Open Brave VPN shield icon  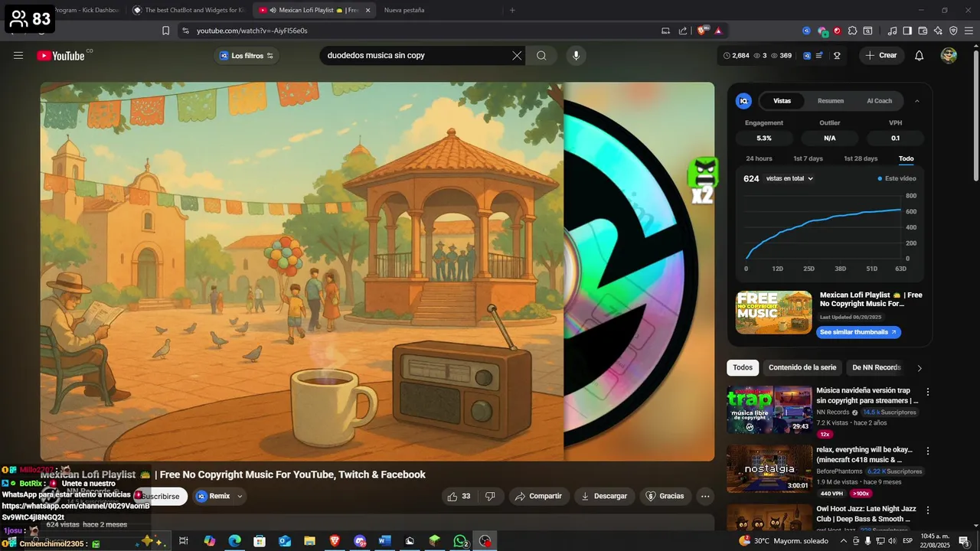pos(953,31)
